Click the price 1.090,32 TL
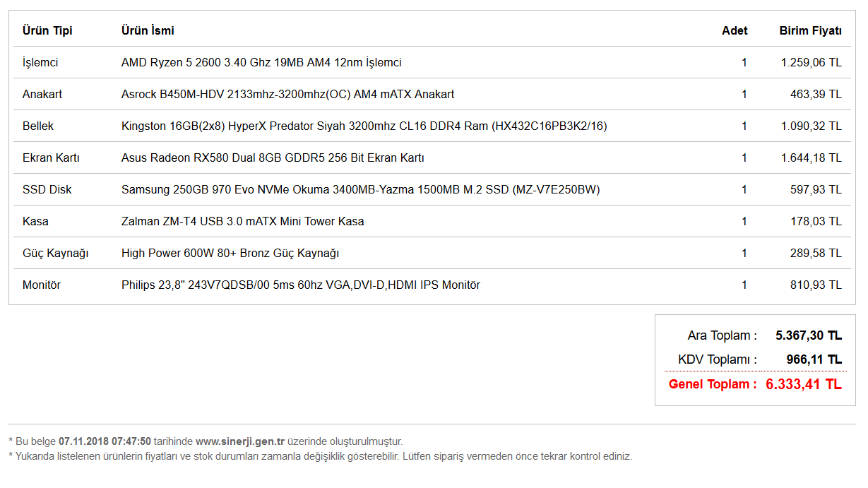 [811, 126]
